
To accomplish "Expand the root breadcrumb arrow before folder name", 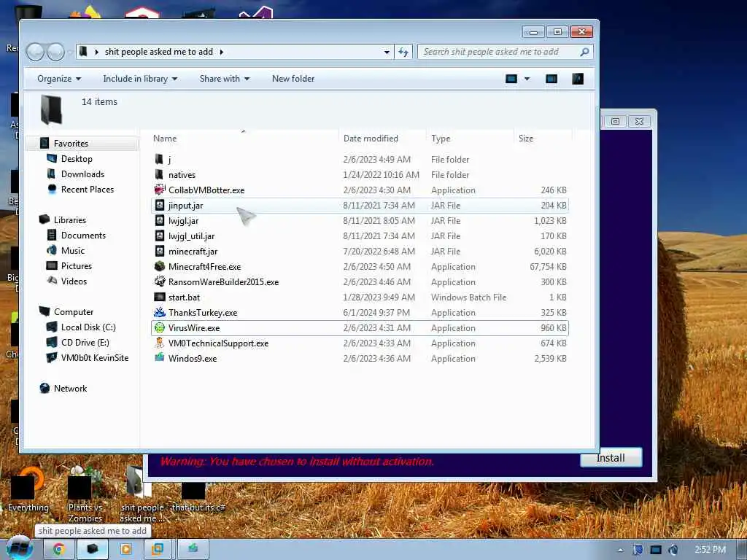I will point(97,52).
